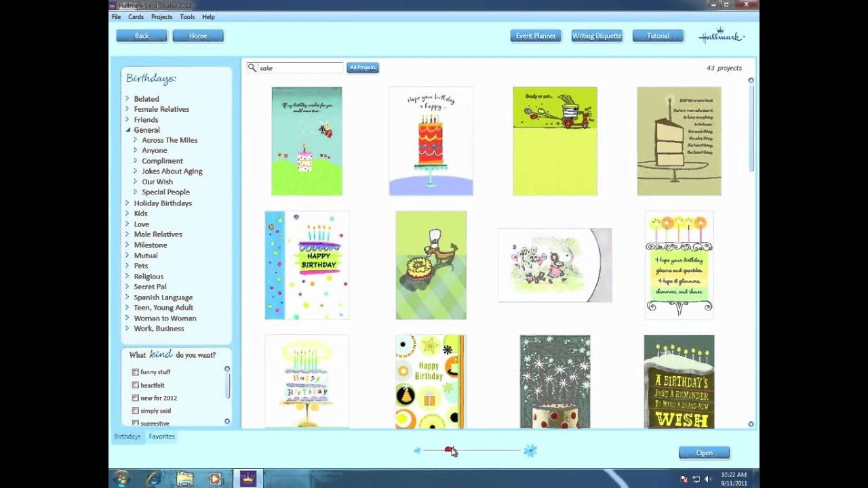
Task: Expand the Belated category arrow
Action: coord(127,98)
